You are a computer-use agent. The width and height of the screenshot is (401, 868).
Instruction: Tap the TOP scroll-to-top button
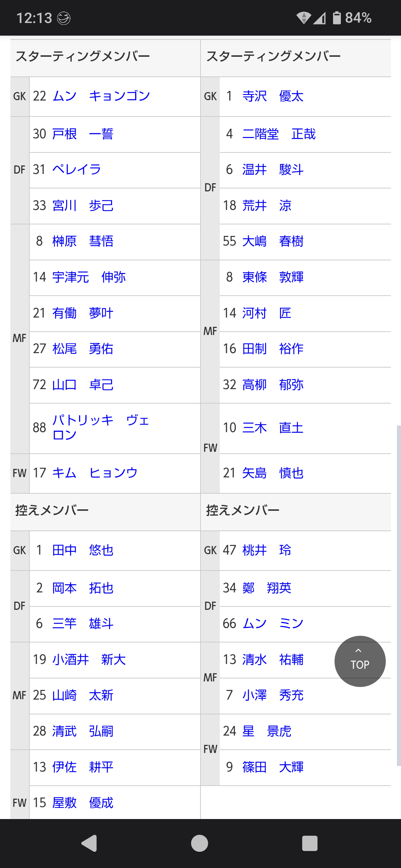[x=360, y=661]
